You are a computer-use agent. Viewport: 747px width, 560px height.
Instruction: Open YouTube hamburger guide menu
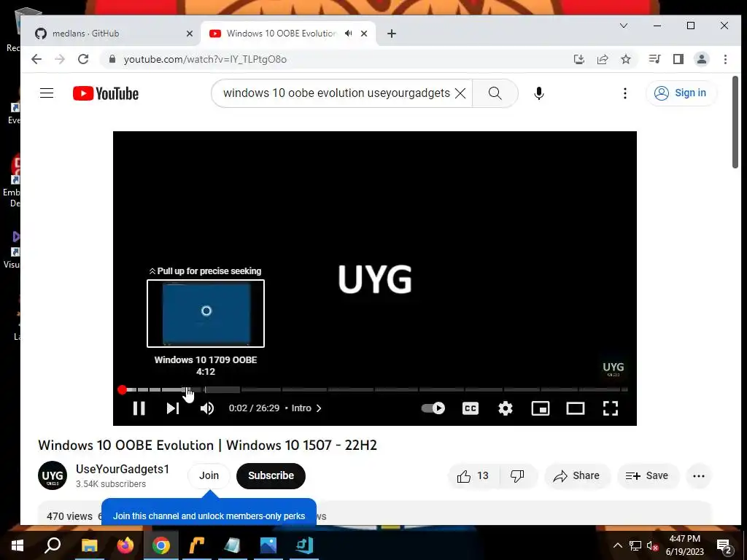coord(47,93)
